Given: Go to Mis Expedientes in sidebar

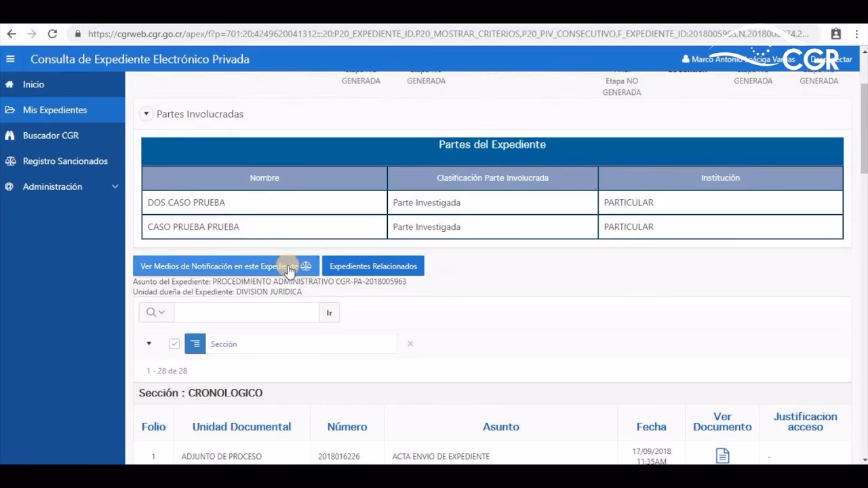Looking at the screenshot, I should (55, 110).
